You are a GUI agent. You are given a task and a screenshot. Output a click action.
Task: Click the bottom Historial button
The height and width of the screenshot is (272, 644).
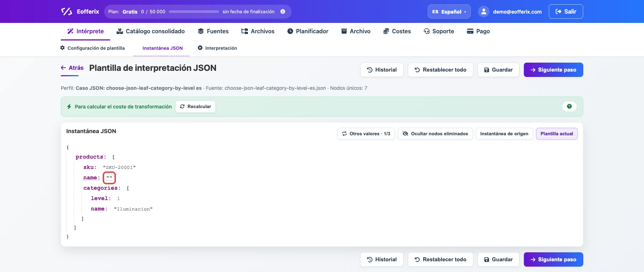tap(382, 259)
